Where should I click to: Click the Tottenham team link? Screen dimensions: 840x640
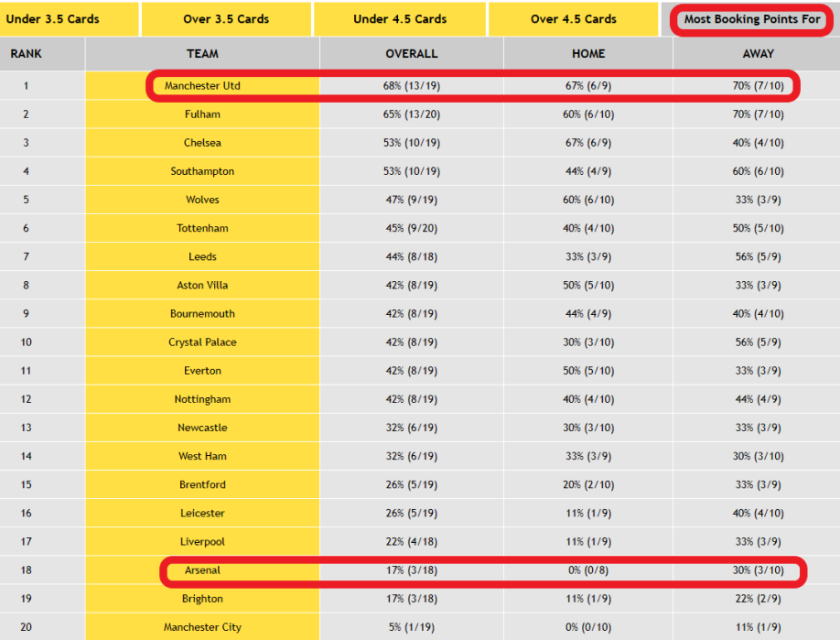202,228
